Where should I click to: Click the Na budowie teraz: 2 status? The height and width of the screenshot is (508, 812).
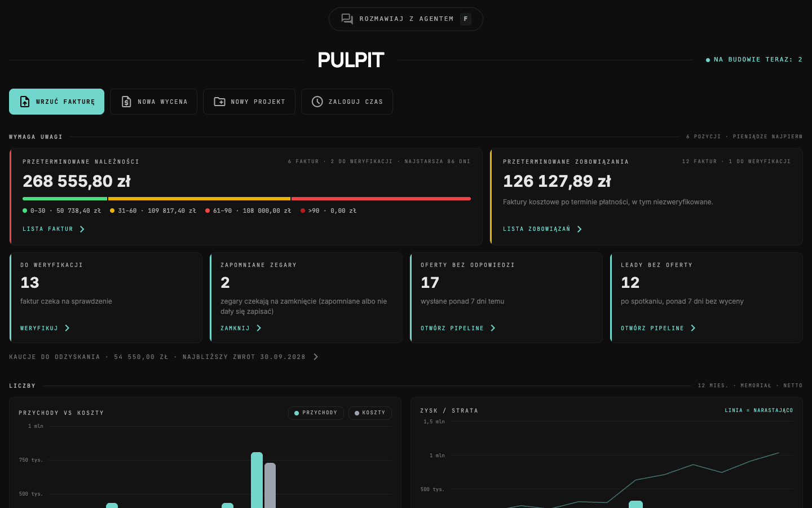coord(754,60)
